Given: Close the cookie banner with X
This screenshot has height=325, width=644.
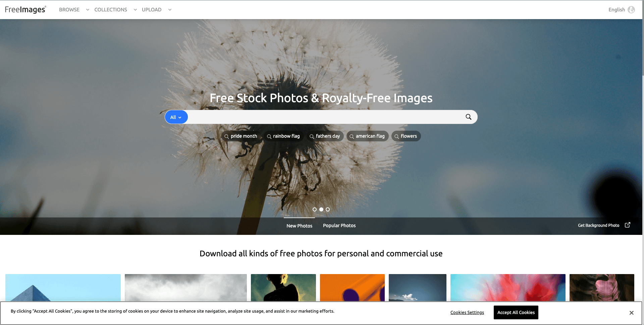Looking at the screenshot, I should point(632,313).
